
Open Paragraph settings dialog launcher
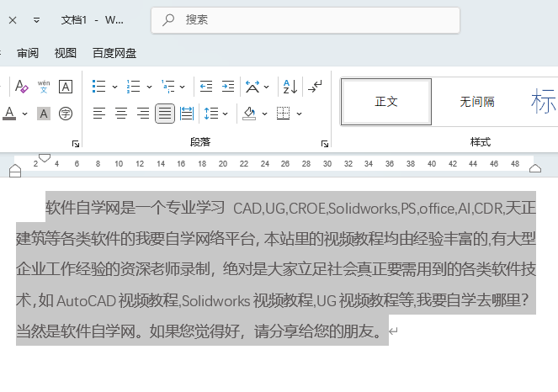point(325,144)
